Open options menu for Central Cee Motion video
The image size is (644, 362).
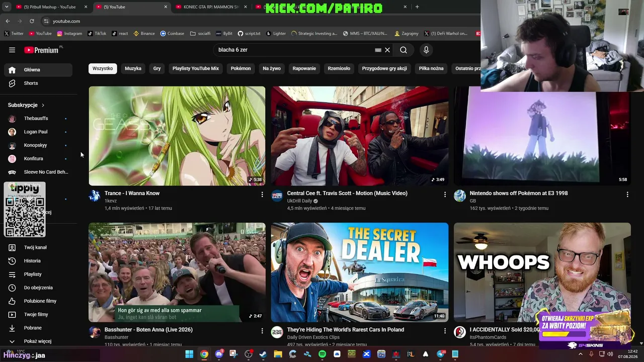pyautogui.click(x=445, y=194)
